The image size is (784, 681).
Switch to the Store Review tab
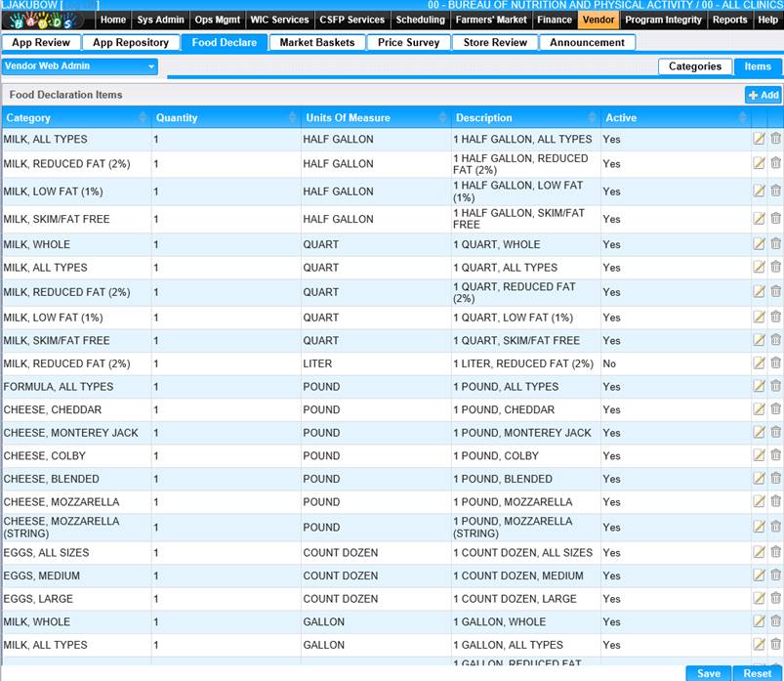(x=495, y=43)
